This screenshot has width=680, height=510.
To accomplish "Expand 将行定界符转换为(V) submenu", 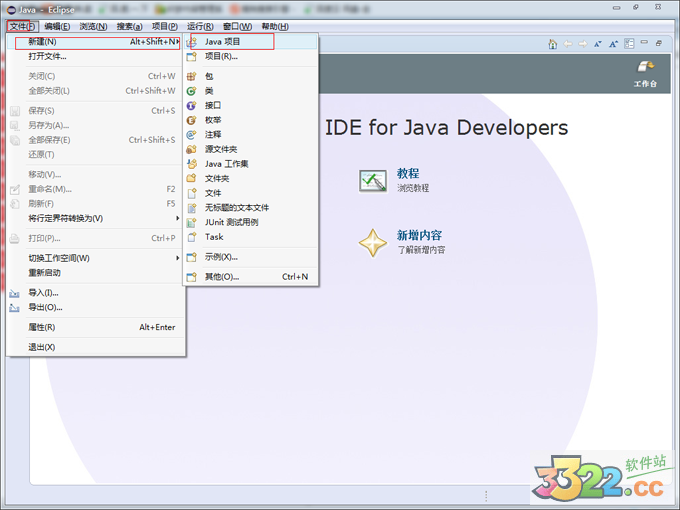I will pos(96,218).
